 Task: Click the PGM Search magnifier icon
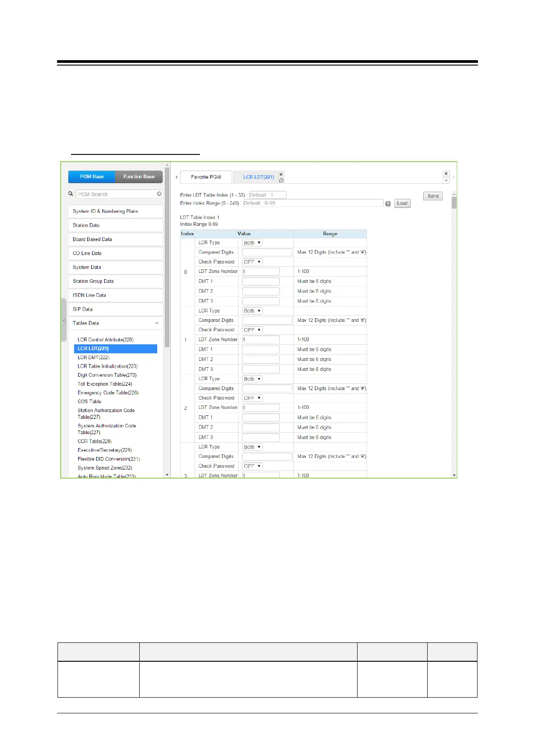(71, 194)
